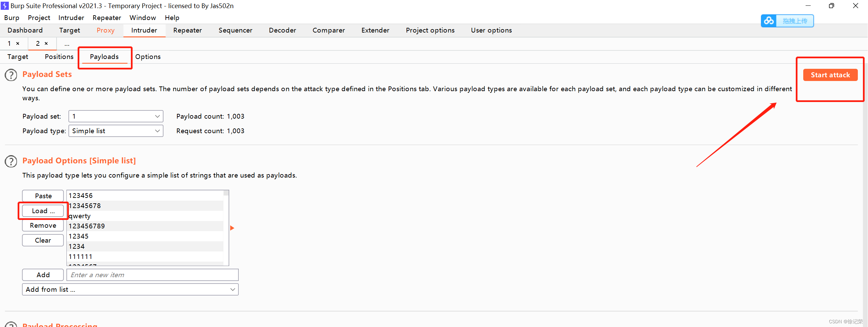Screen dimensions: 868x327
Task: Click the Clear payload list button
Action: [43, 240]
